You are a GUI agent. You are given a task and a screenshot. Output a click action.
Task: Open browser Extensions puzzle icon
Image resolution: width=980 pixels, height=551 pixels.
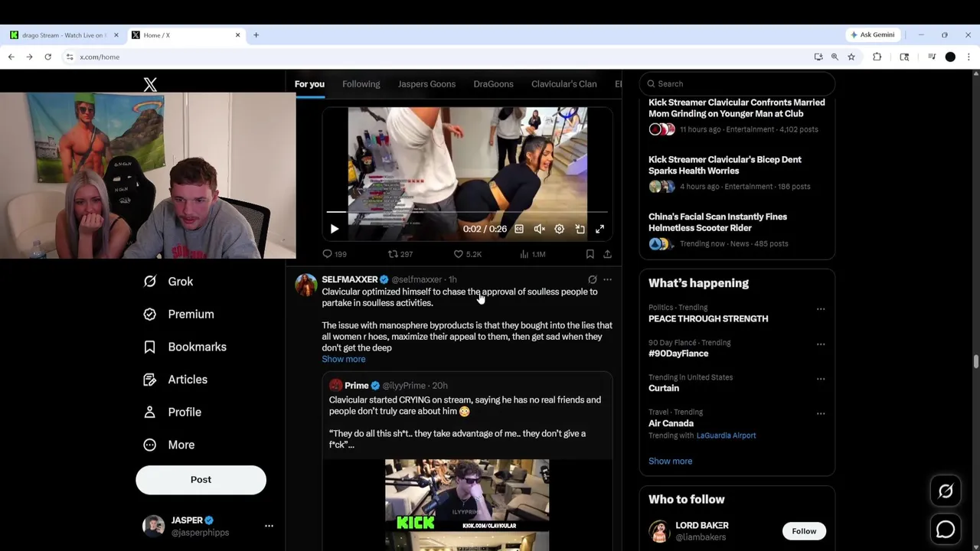coord(877,57)
